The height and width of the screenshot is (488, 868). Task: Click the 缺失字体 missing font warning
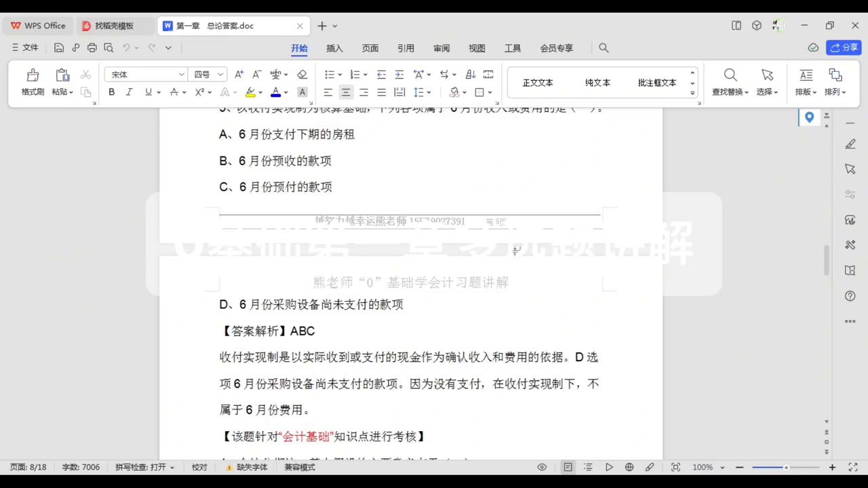(x=252, y=467)
